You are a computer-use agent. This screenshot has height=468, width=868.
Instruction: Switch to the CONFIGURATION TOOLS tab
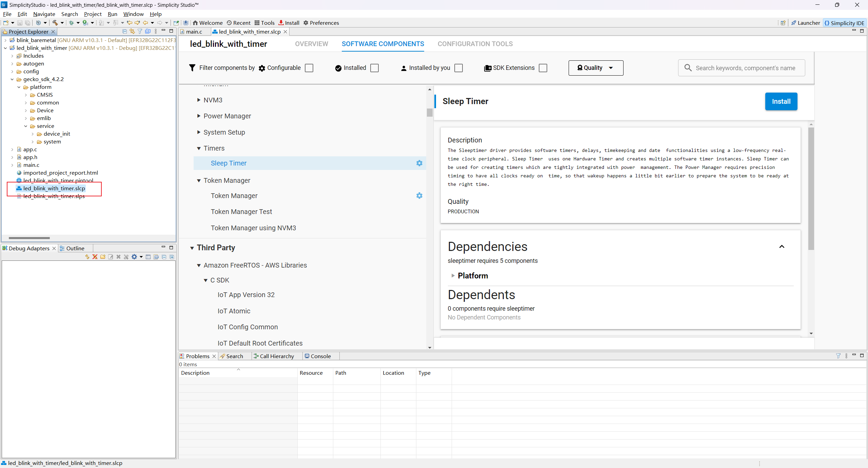pos(475,44)
